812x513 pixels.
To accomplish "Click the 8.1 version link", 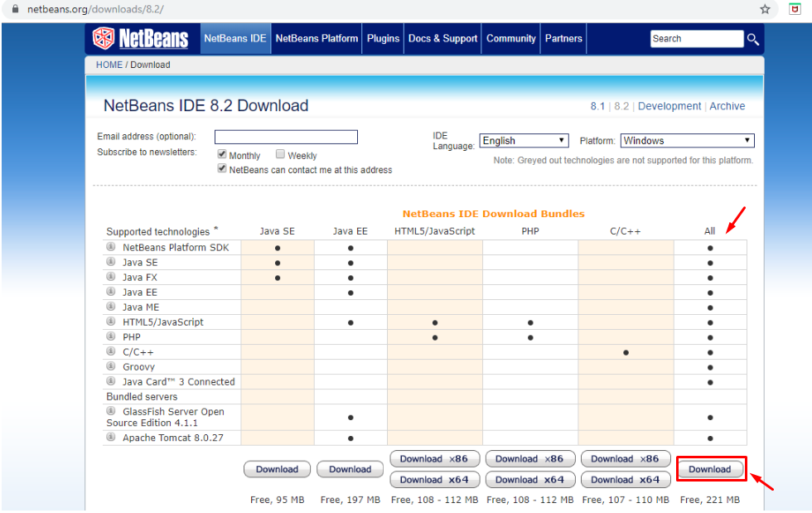I will pos(599,105).
